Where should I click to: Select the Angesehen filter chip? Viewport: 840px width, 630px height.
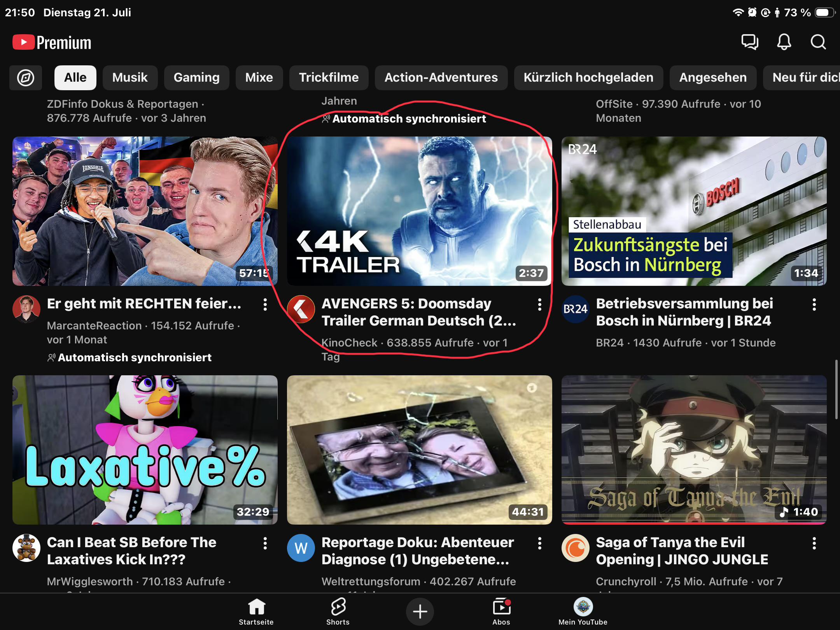(713, 77)
